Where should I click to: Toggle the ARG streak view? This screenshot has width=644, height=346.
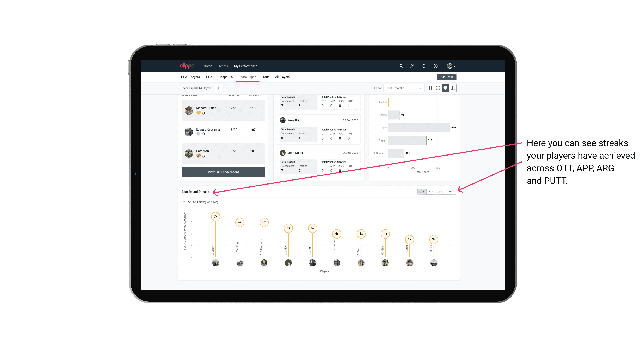click(441, 191)
